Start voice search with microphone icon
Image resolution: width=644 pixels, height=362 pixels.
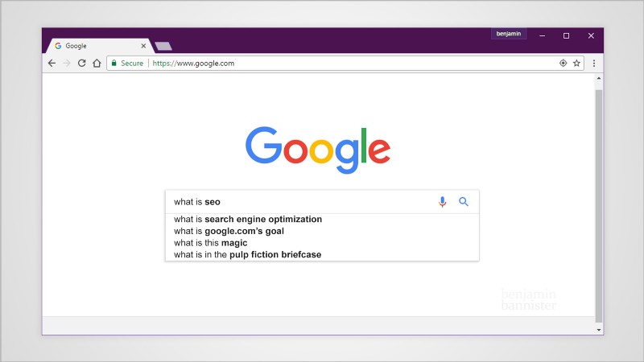[442, 202]
